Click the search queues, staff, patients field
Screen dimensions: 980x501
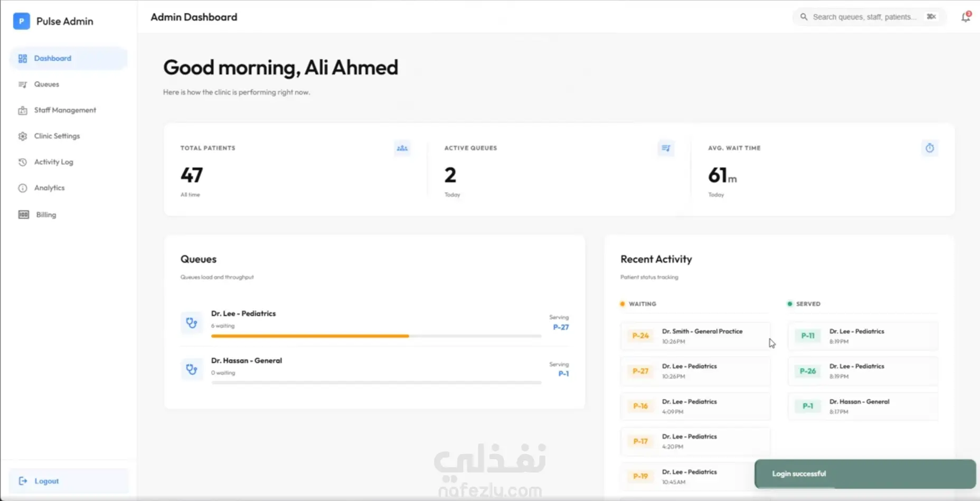pos(869,17)
